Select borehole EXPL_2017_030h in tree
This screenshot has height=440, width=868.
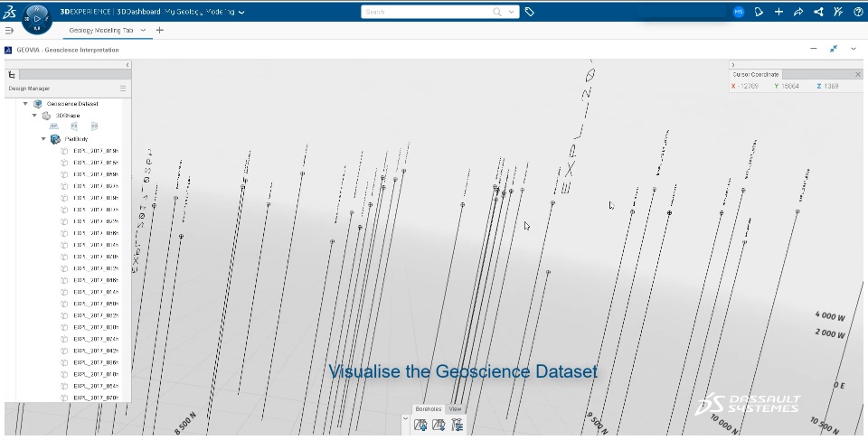pyautogui.click(x=96, y=328)
